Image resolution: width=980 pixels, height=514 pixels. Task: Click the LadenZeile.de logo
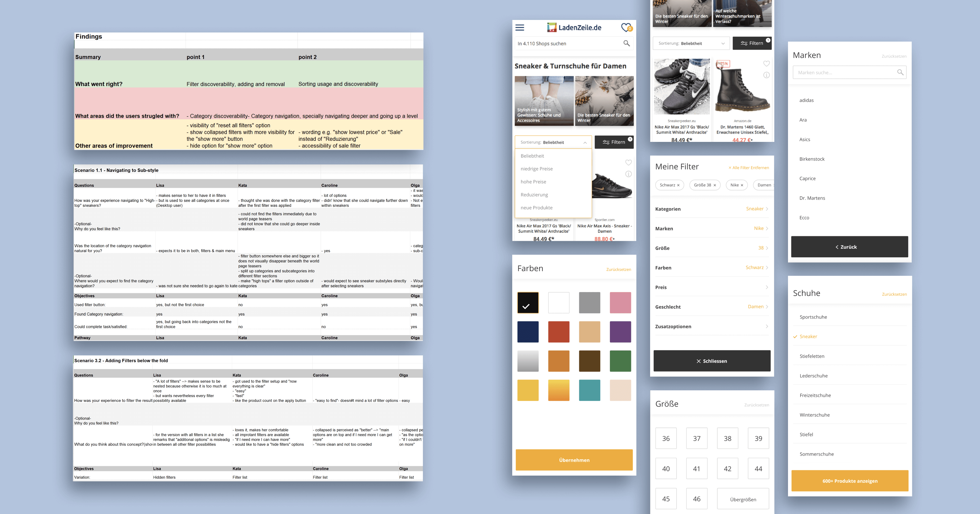pos(574,27)
